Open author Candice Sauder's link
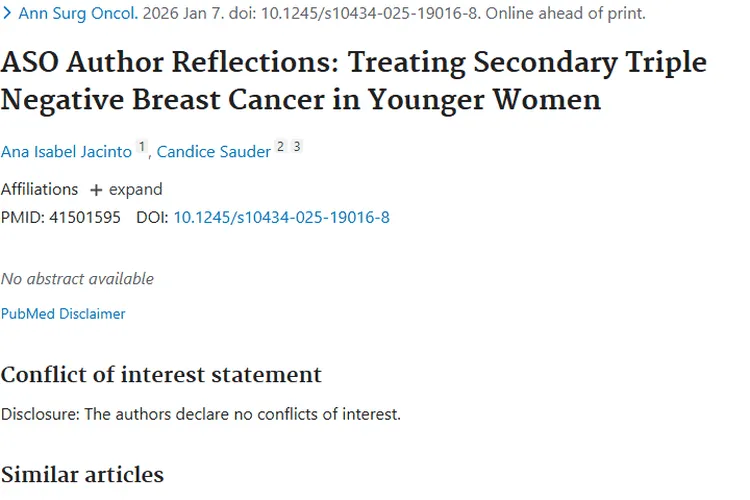Screen dimensions: 750x500 [x=213, y=151]
